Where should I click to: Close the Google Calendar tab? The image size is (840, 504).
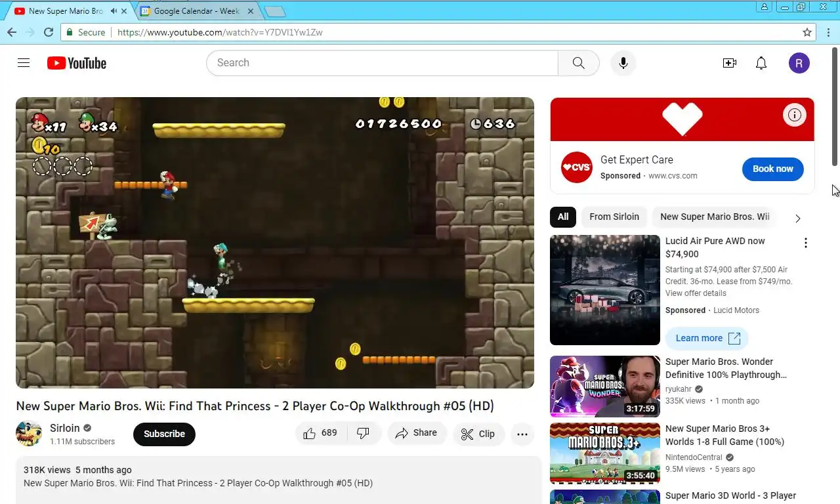251,11
